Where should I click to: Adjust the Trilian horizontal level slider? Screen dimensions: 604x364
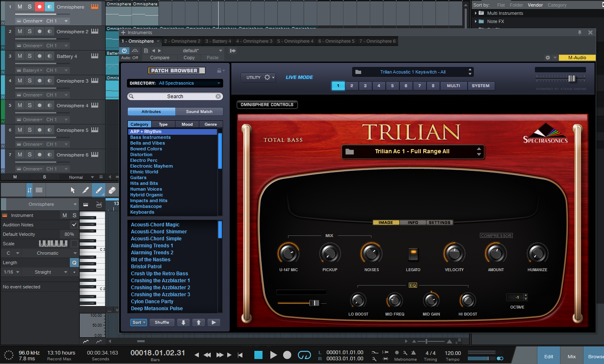tap(314, 303)
